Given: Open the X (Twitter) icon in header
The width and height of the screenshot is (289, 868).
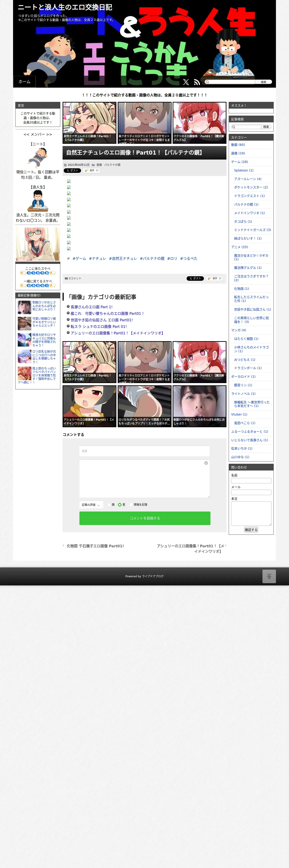Looking at the screenshot, I should tap(186, 82).
